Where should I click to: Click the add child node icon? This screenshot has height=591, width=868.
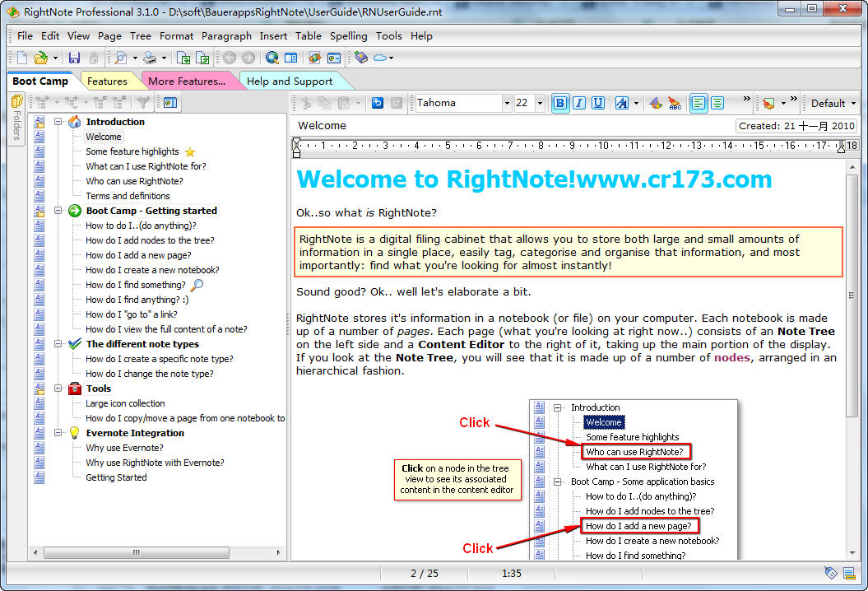[72, 102]
